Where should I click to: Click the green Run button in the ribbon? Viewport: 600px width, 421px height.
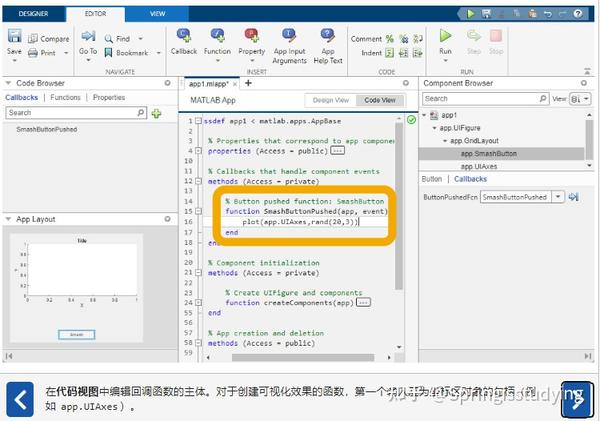(445, 36)
